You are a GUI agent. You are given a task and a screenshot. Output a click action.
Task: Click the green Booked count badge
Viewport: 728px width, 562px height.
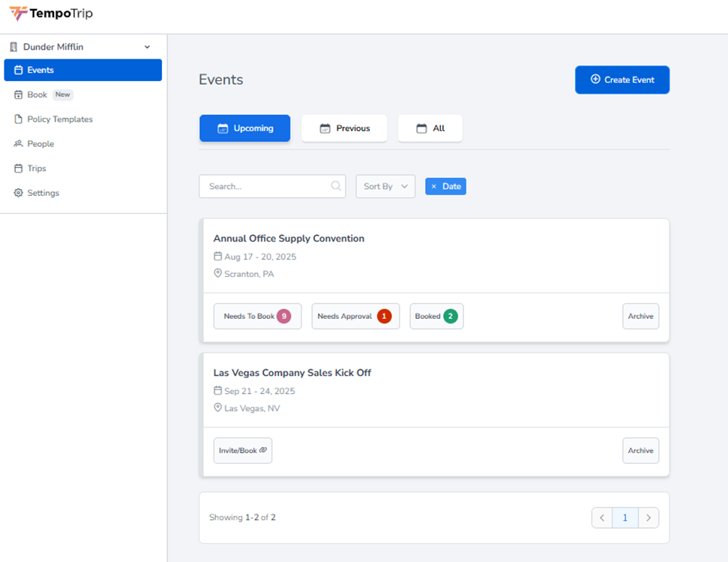tap(450, 317)
